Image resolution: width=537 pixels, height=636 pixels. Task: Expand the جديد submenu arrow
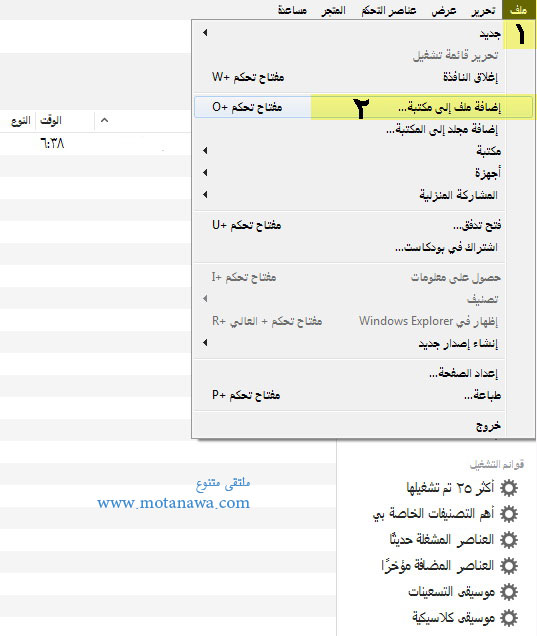[x=205, y=32]
